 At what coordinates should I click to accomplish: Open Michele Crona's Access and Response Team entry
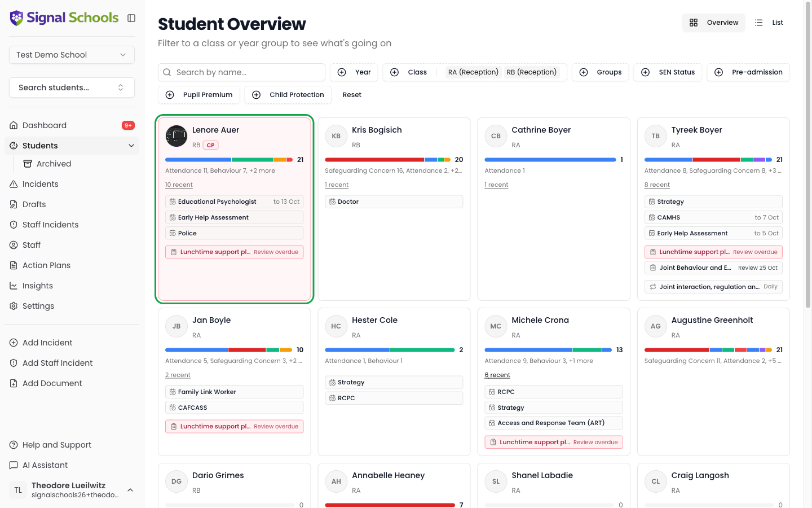[554, 423]
